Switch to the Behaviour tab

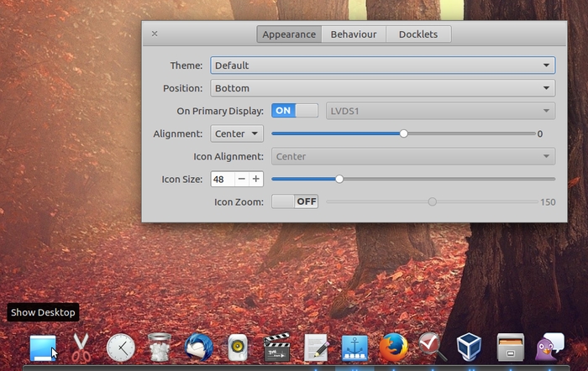tap(353, 34)
